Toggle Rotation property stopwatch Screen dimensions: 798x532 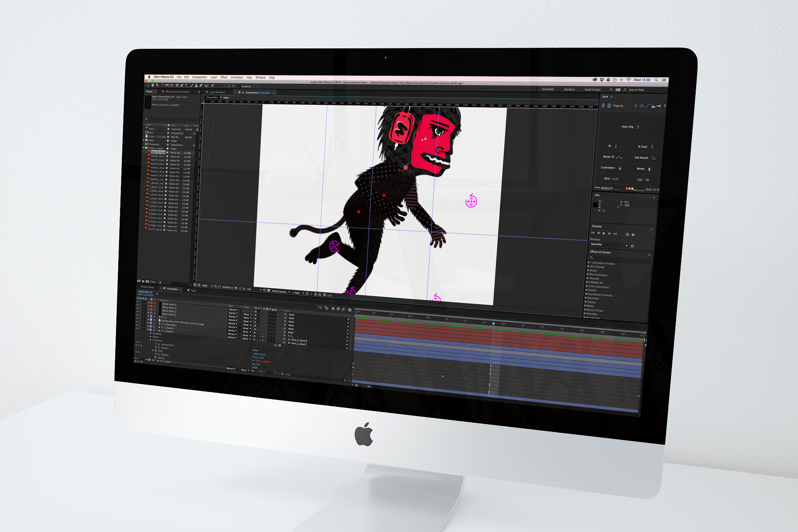(156, 354)
